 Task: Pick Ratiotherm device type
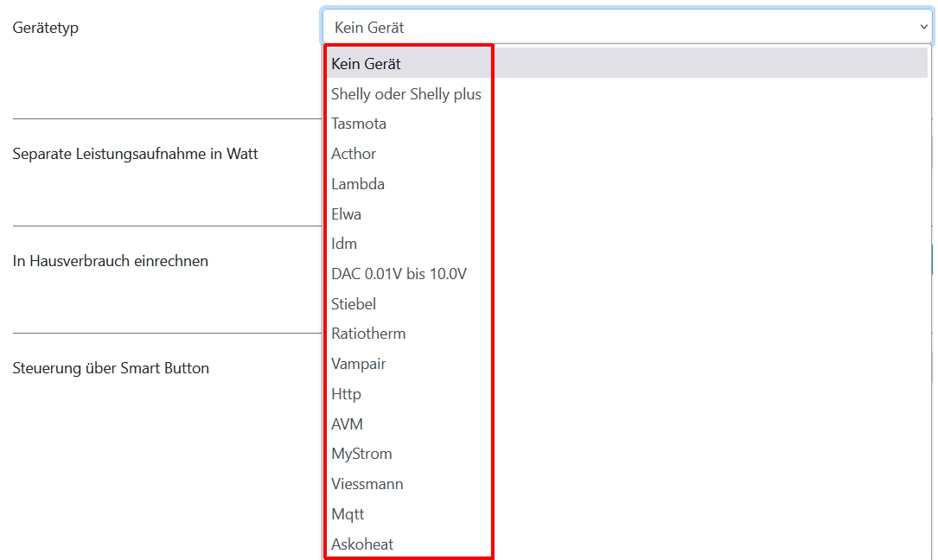coord(627,334)
